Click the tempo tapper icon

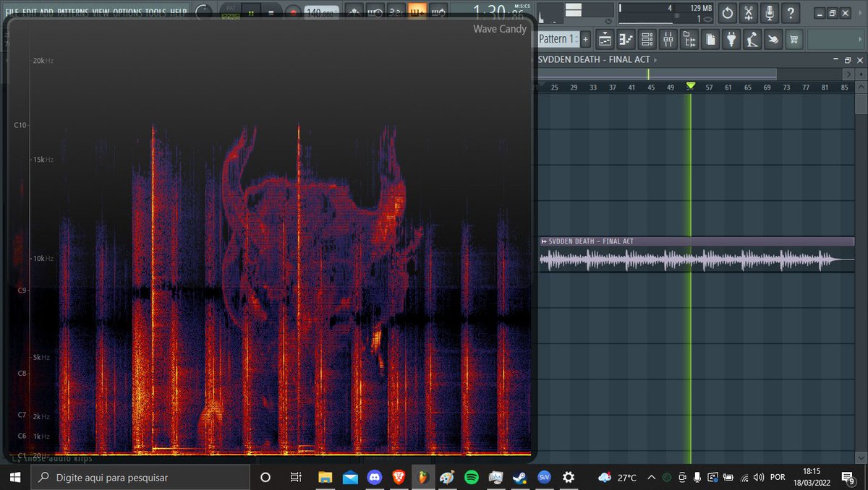[752, 39]
